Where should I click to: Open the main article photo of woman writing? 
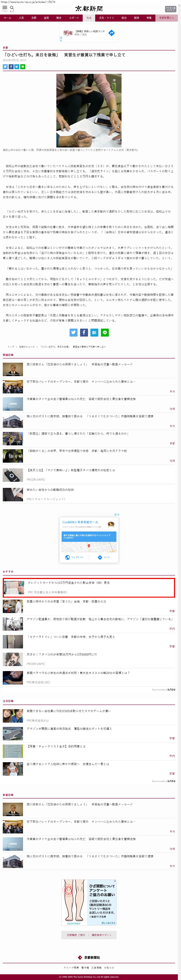tap(89, 110)
